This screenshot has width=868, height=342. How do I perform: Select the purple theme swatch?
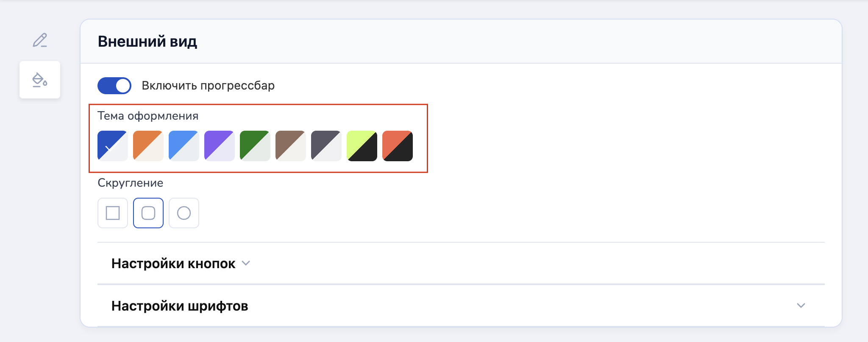pyautogui.click(x=220, y=146)
